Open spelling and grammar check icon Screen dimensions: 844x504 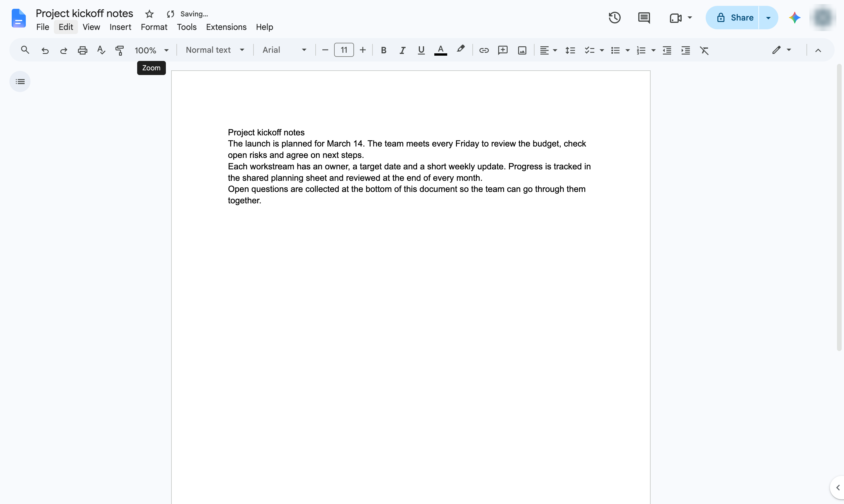point(101,50)
